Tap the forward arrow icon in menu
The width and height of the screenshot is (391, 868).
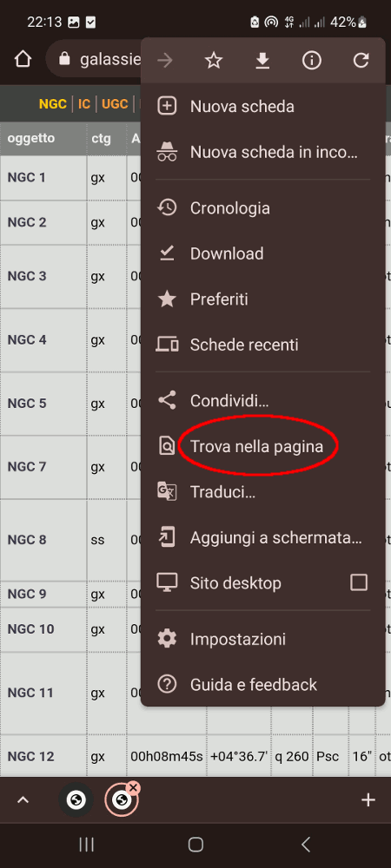click(x=165, y=61)
